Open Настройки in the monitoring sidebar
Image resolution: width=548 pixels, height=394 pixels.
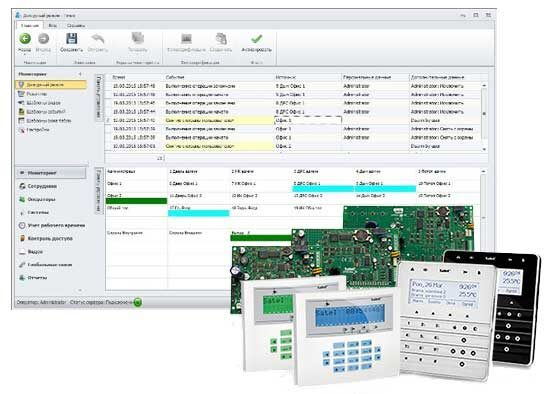[x=34, y=130]
